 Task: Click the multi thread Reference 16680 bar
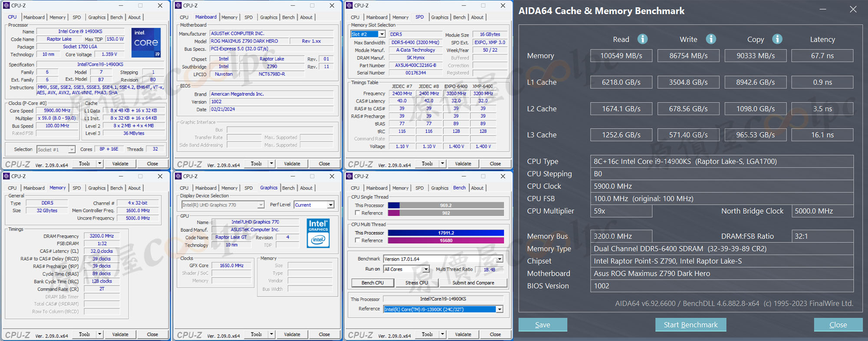pos(446,240)
